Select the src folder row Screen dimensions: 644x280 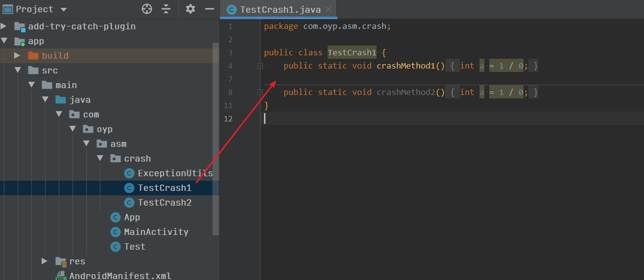[x=110, y=70]
